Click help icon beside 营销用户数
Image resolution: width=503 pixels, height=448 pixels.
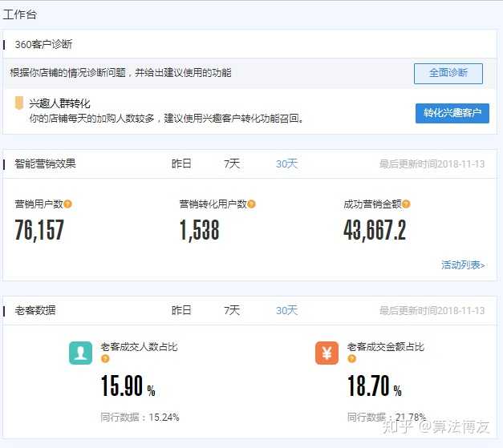tap(68, 204)
